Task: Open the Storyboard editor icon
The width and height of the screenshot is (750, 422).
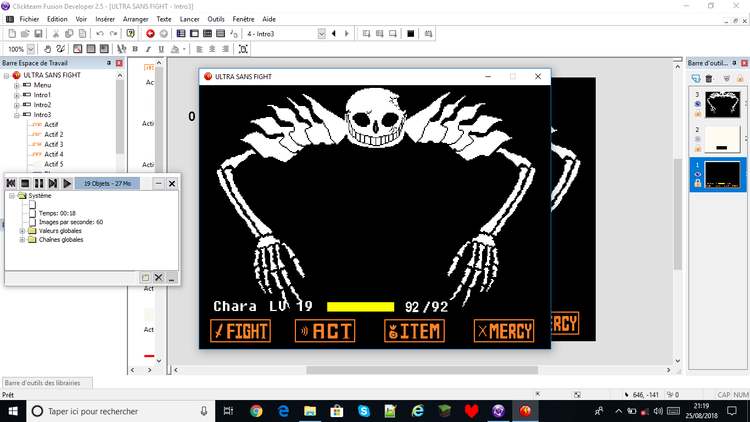Action: tap(181, 33)
